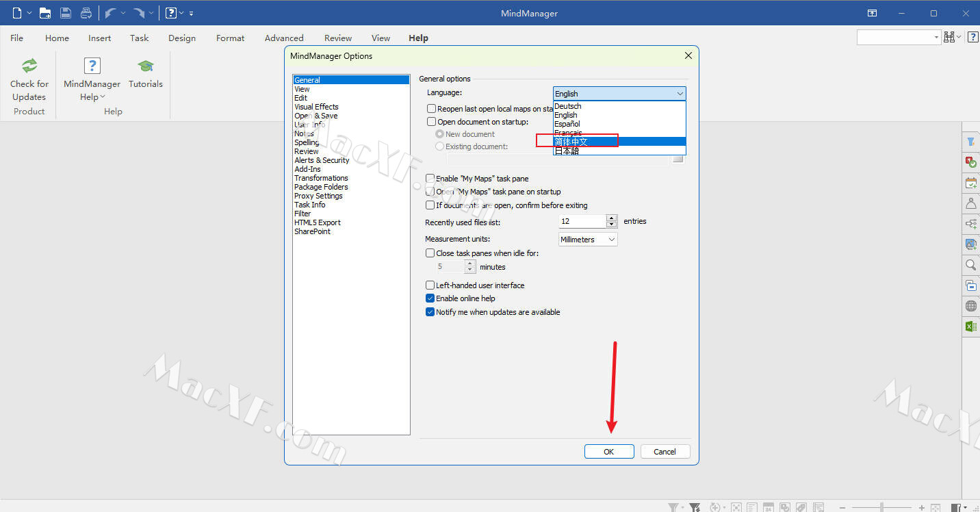The width and height of the screenshot is (980, 512).
Task: Select the New document radio button
Action: [439, 134]
